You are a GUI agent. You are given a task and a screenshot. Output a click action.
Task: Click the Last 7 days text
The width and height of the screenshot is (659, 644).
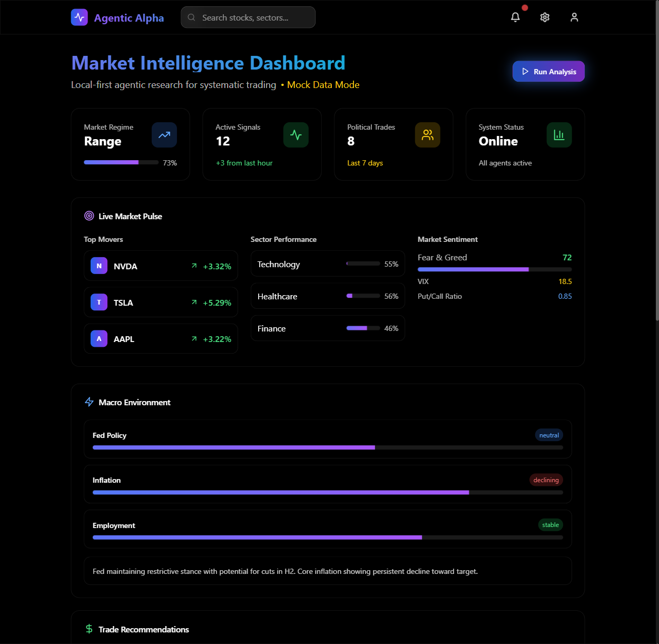coord(365,163)
